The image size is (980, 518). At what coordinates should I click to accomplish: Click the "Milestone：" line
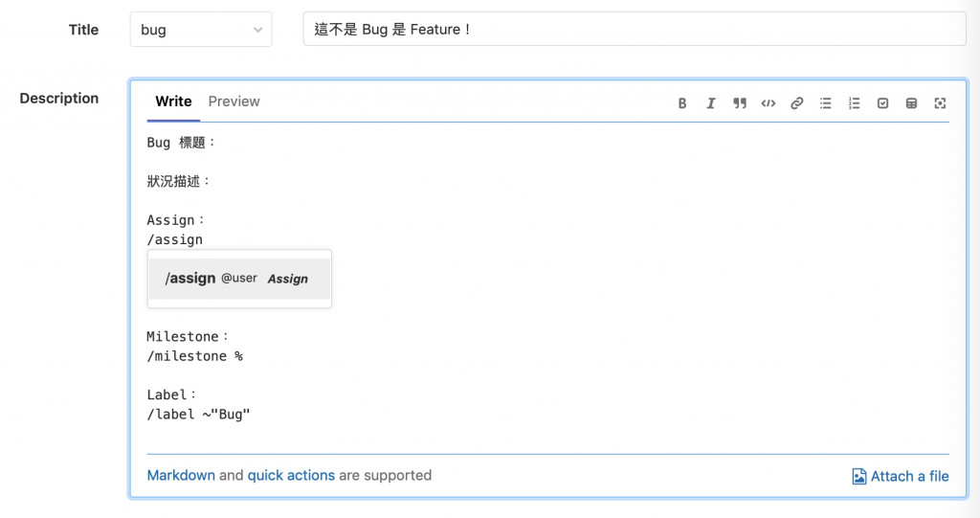[188, 337]
